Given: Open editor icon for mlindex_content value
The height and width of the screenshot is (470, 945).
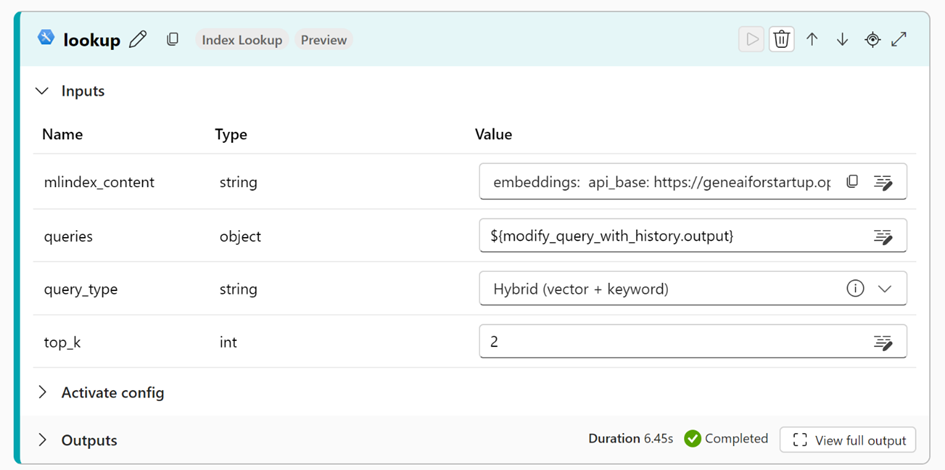Looking at the screenshot, I should tap(883, 182).
